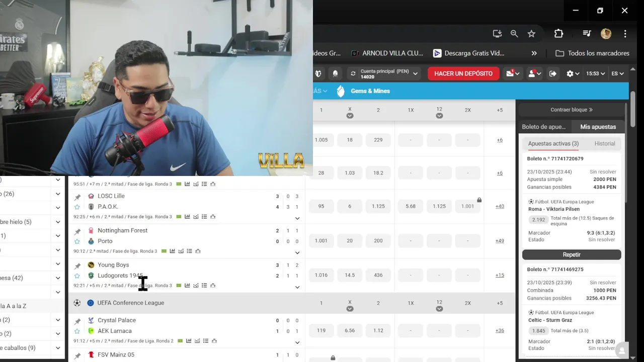Open the user profile icon in site header
Screen dimensions: 644x362
click(531, 73)
